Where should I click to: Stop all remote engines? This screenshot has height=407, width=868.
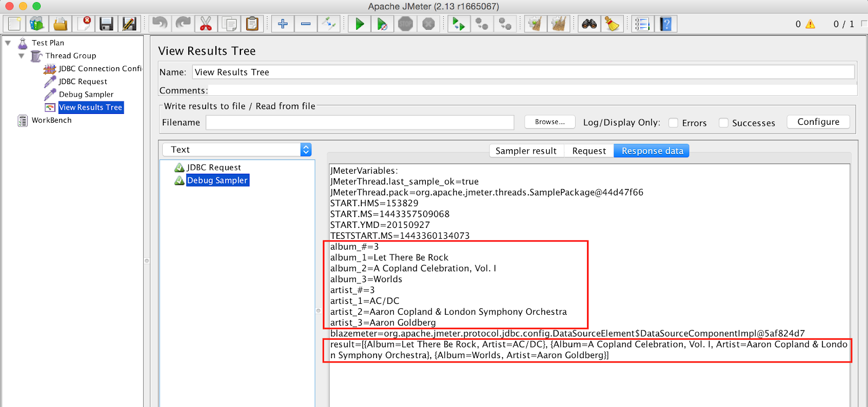(482, 24)
